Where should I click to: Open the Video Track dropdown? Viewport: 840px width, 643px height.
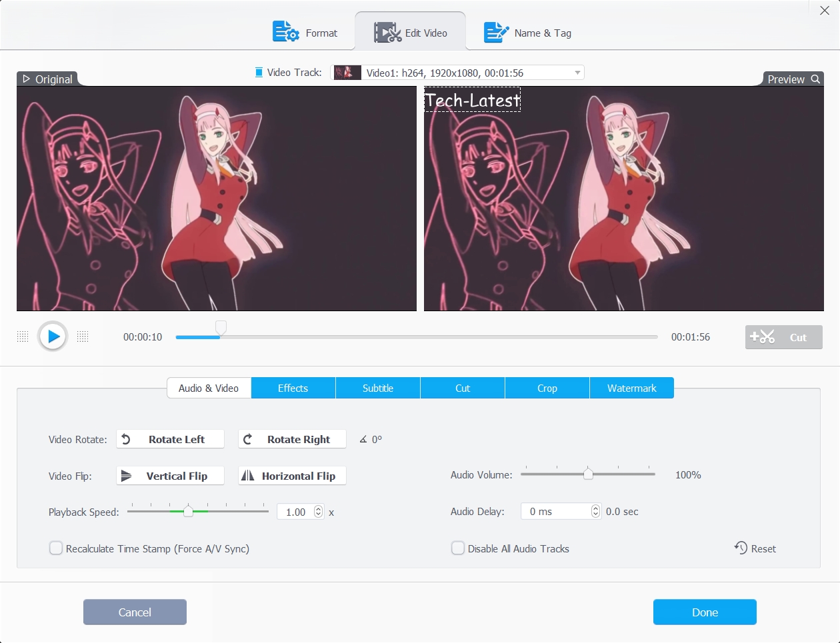click(x=457, y=73)
